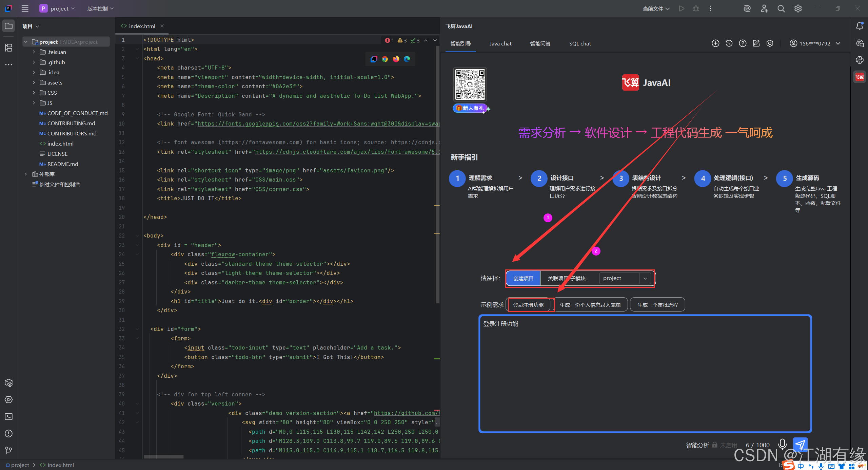Send the requirement with paper plane
This screenshot has height=470, width=868.
point(800,444)
